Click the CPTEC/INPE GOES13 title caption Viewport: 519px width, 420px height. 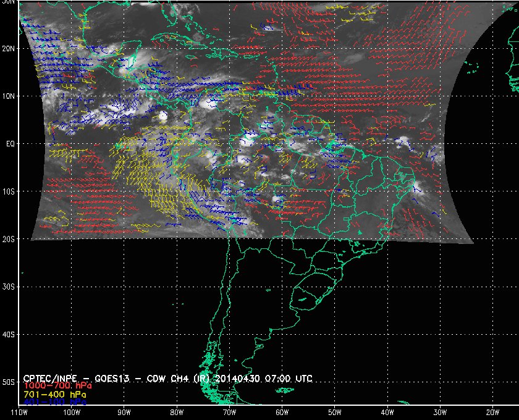click(x=167, y=379)
